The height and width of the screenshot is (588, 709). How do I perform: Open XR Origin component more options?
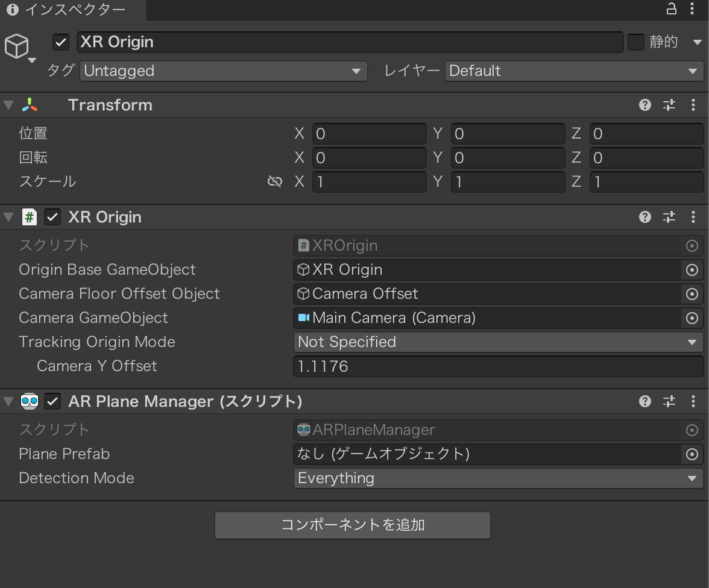(693, 217)
